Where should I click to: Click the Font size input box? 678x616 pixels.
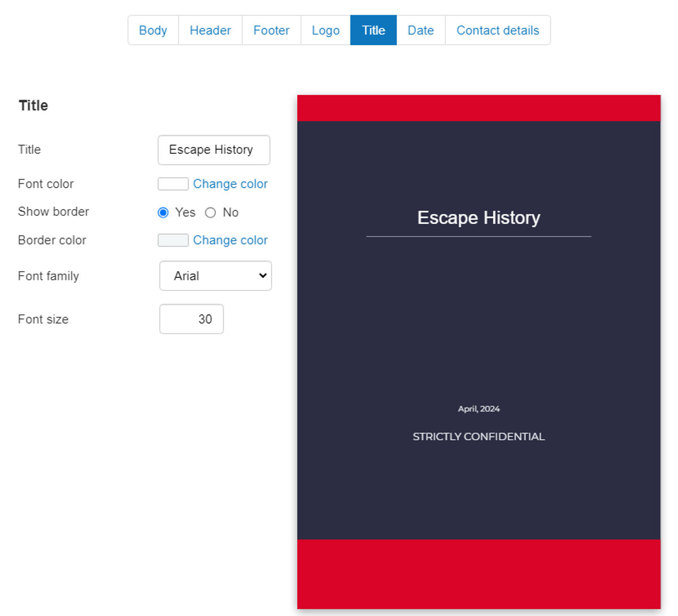pos(192,319)
